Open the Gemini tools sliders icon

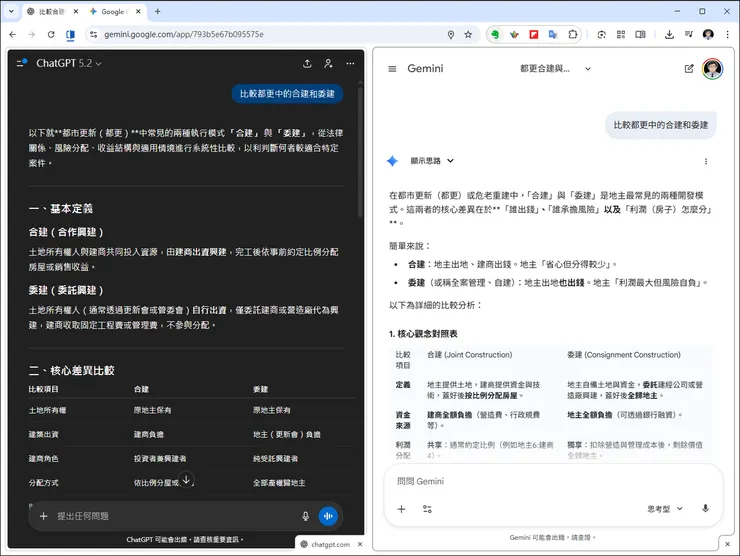[x=427, y=509]
